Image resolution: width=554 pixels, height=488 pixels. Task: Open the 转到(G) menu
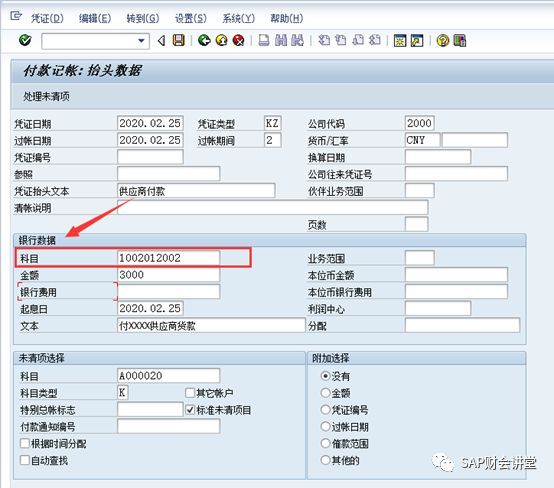pyautogui.click(x=143, y=18)
